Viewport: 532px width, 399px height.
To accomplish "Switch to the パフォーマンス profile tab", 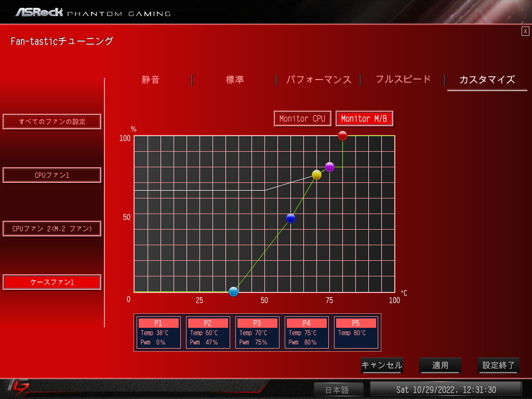I will 318,79.
